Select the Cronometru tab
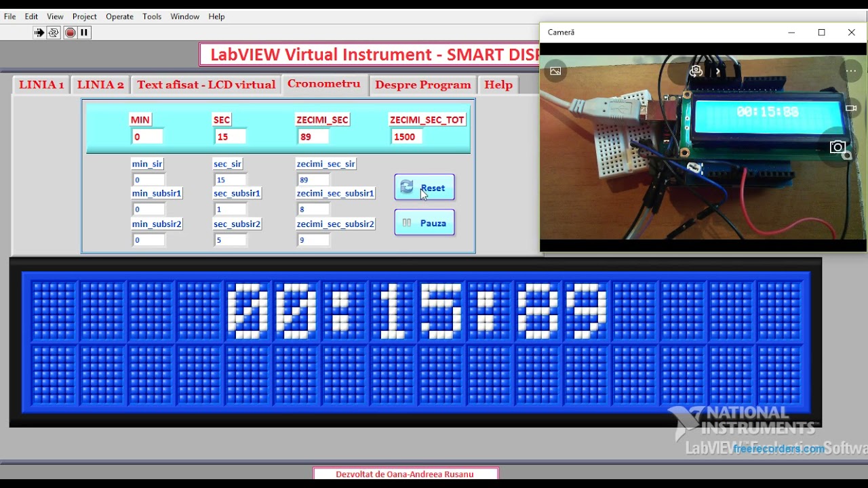This screenshot has height=488, width=868. [x=324, y=84]
